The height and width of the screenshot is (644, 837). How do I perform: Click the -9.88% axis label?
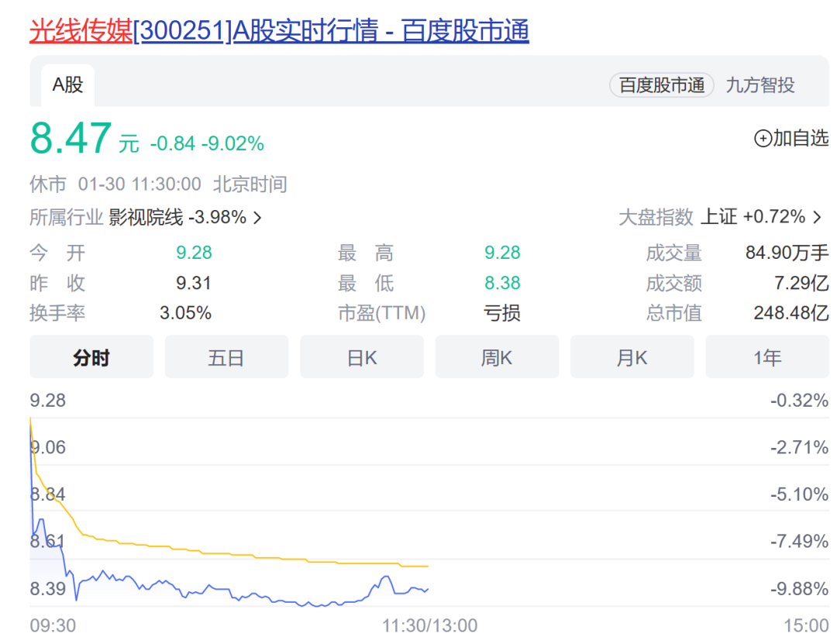click(x=799, y=589)
